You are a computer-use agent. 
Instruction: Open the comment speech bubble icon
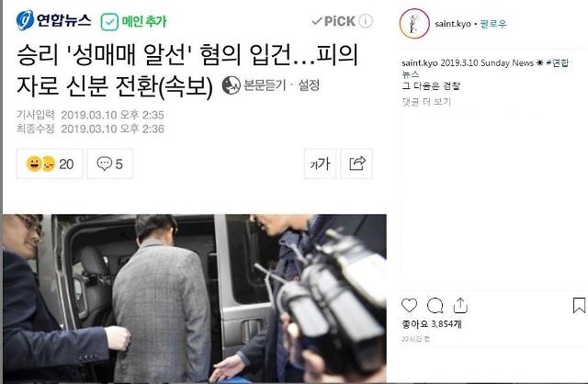point(435,306)
